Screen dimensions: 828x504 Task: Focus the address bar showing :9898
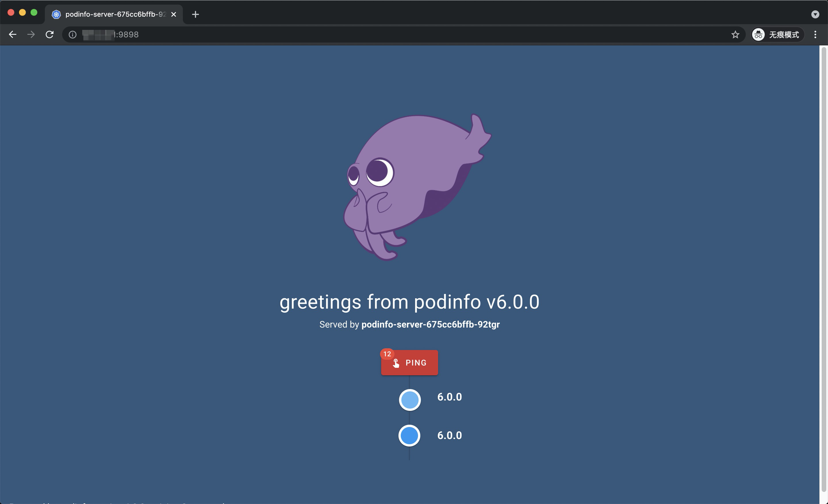tap(403, 34)
